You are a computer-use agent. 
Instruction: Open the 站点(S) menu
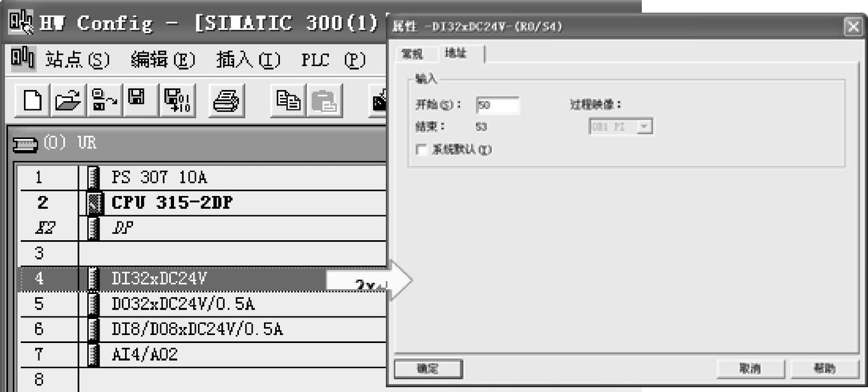(77, 60)
